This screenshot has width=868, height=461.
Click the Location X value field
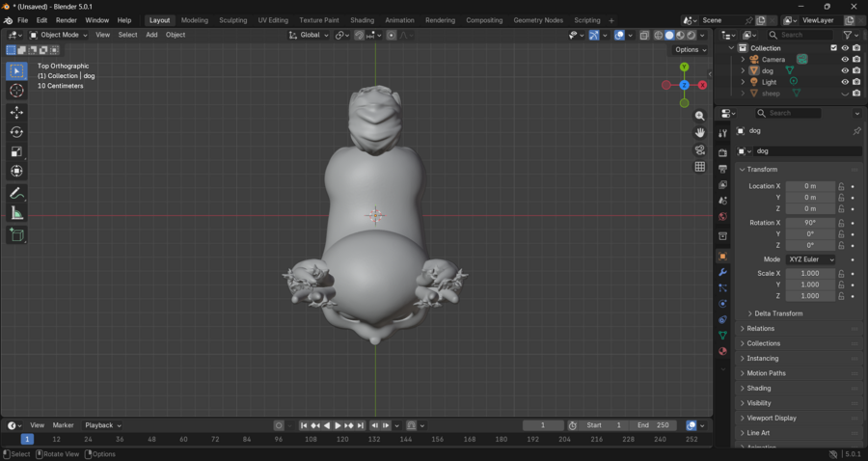coord(810,186)
